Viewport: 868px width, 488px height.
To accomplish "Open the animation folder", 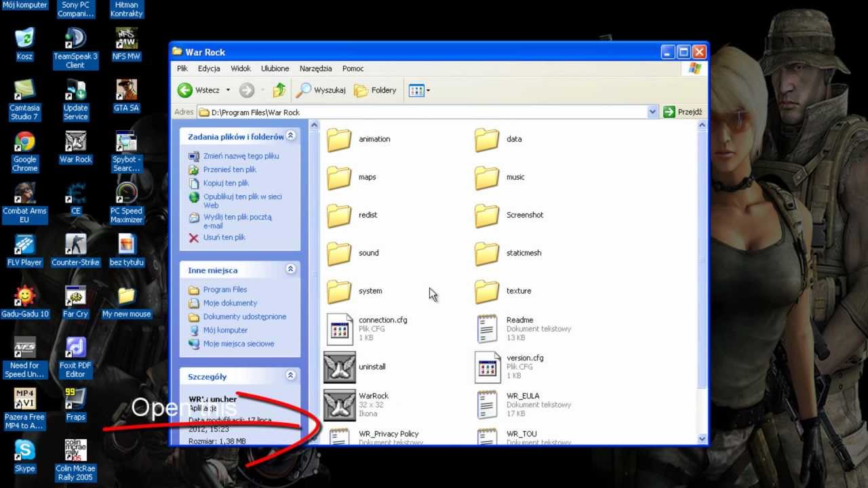I will pos(358,139).
